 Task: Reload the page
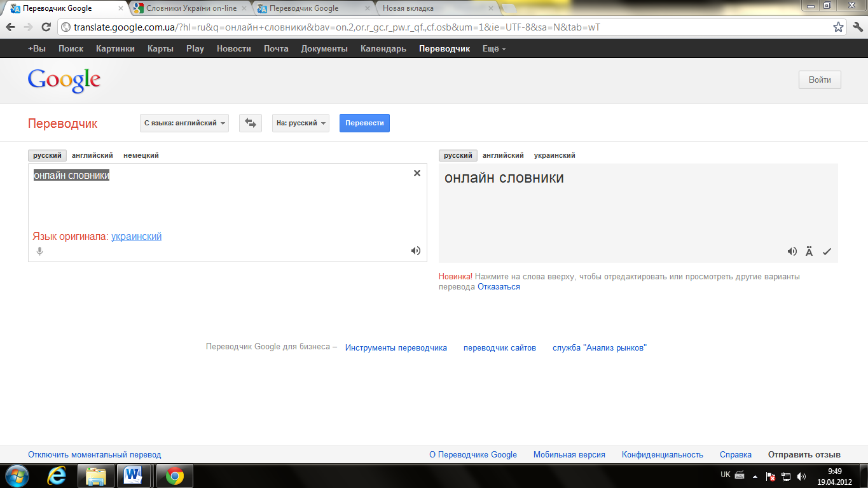(x=46, y=27)
